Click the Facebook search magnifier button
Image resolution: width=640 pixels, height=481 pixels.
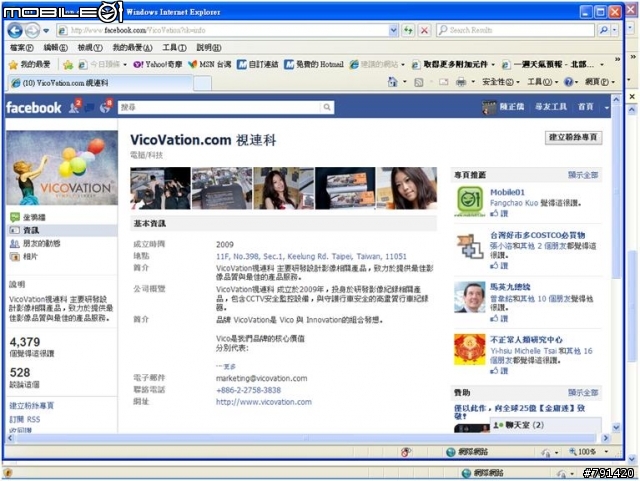327,107
